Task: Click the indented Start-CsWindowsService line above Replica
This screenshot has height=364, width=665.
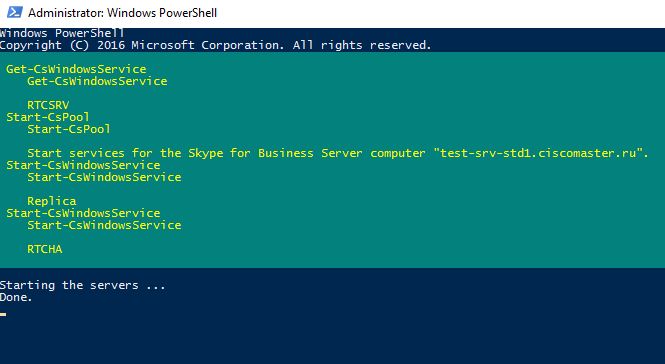Action: coord(104,176)
